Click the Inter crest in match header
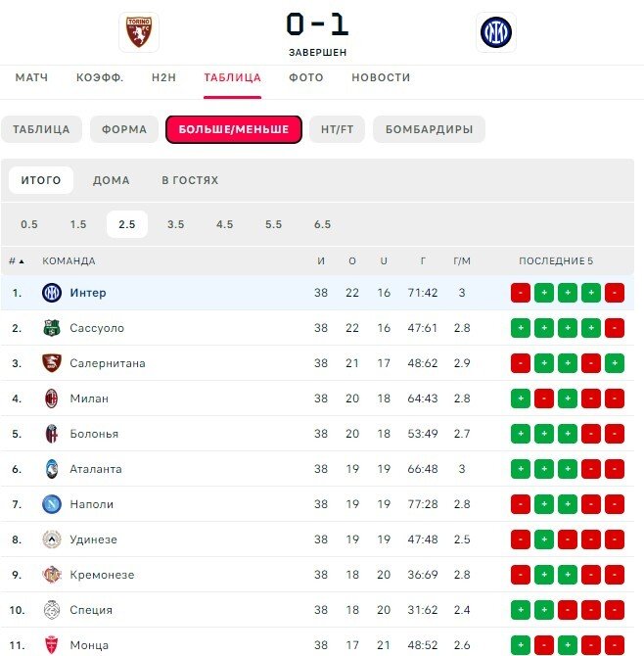The image size is (644, 656). click(x=495, y=32)
